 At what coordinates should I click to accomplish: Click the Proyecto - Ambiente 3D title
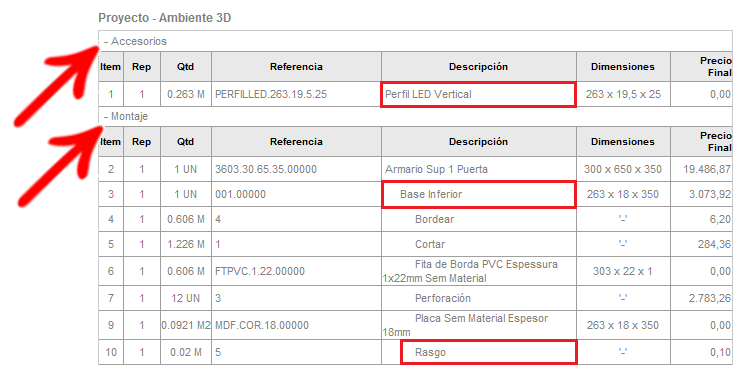(165, 18)
